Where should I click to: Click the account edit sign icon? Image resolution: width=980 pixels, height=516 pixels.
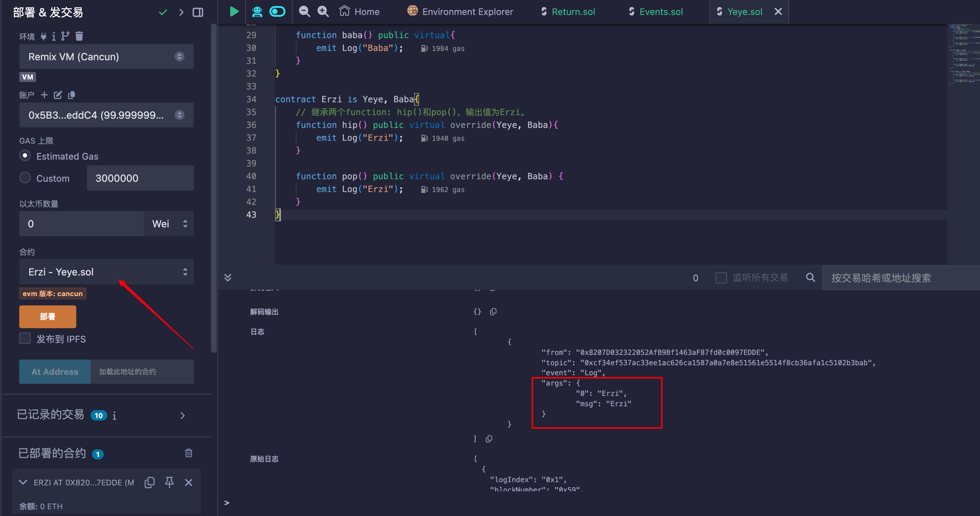[58, 95]
